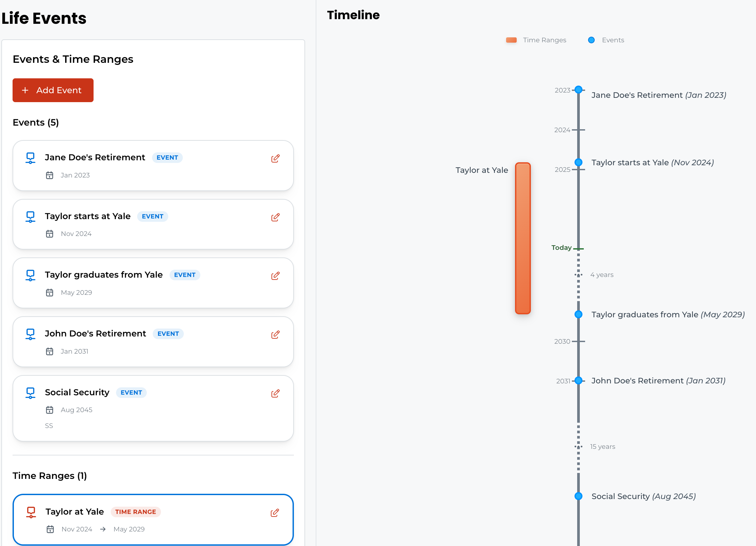Click red range icon beside Taylor at Yale
The image size is (756, 546).
coord(31,512)
